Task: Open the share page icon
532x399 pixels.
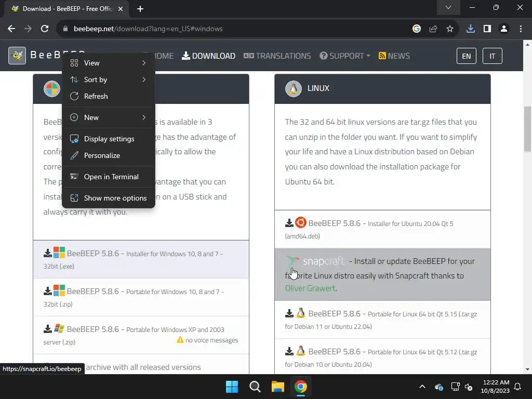Action: (433, 29)
